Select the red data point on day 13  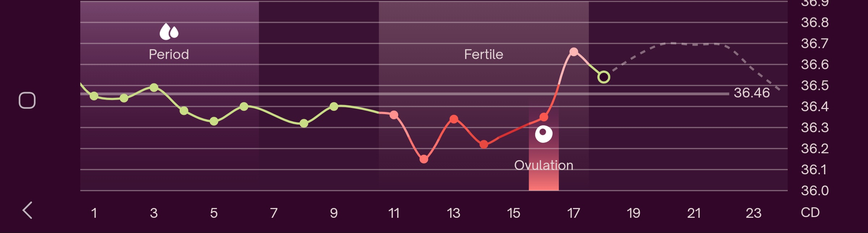point(454,119)
